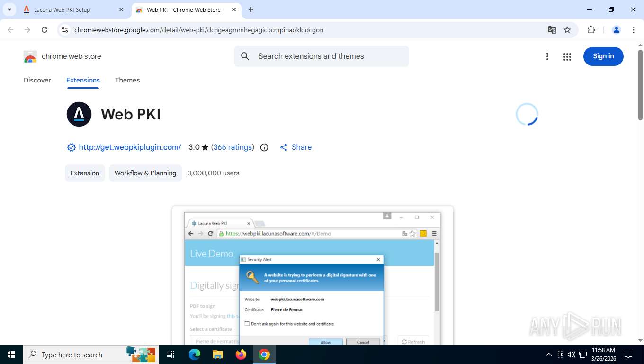This screenshot has width=644, height=364.
Task: Open the 366 ratings link
Action: click(233, 147)
